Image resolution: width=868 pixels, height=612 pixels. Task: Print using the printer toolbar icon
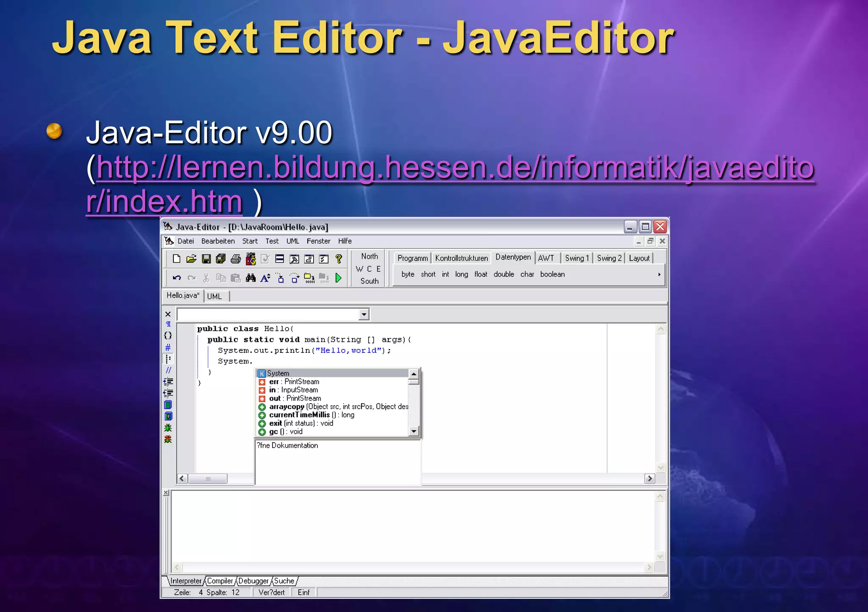[236, 259]
